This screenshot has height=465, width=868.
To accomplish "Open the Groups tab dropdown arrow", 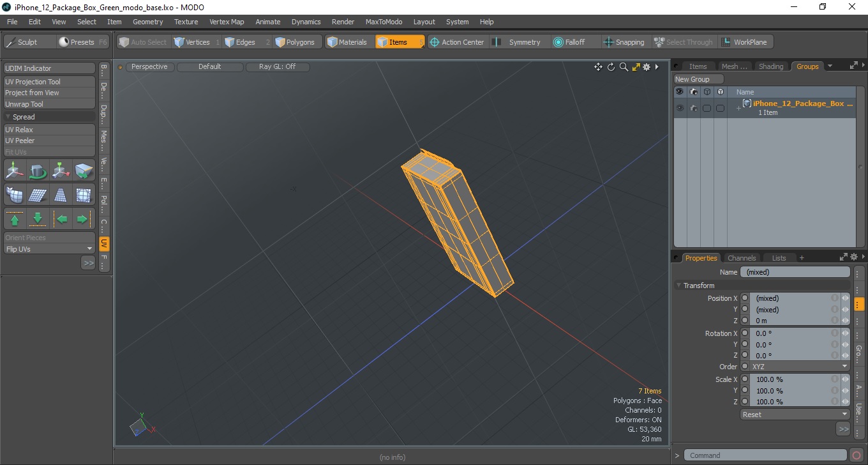I will (830, 66).
